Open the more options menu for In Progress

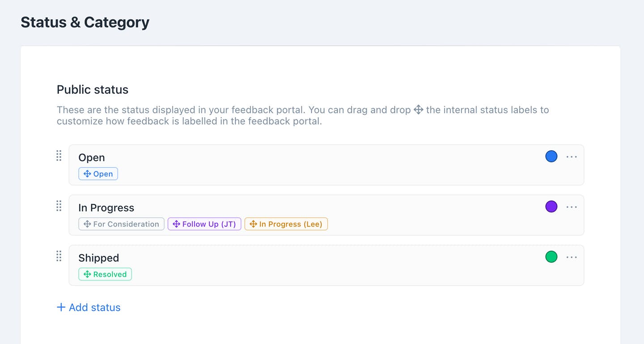click(x=572, y=207)
